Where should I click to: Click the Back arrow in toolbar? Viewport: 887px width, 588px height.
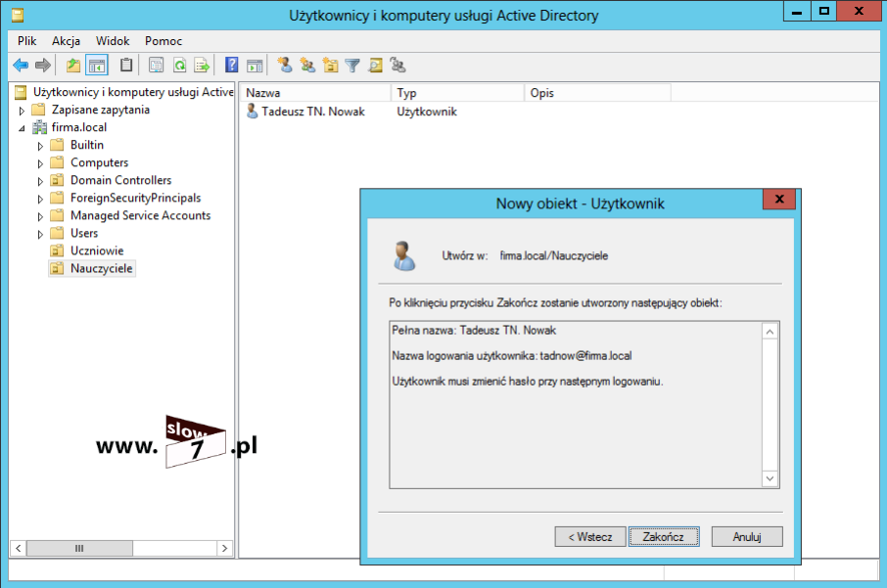coord(21,66)
